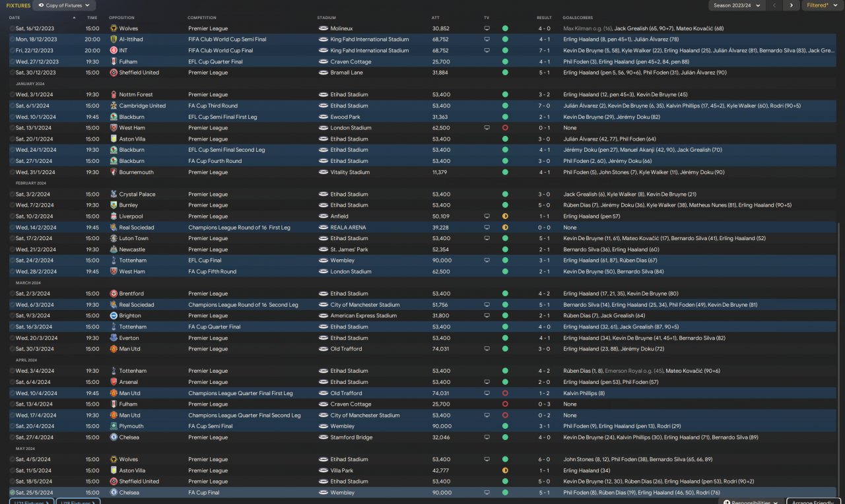Click the stadium icon beside REALA ARENA
This screenshot has height=504, width=845.
(323, 228)
